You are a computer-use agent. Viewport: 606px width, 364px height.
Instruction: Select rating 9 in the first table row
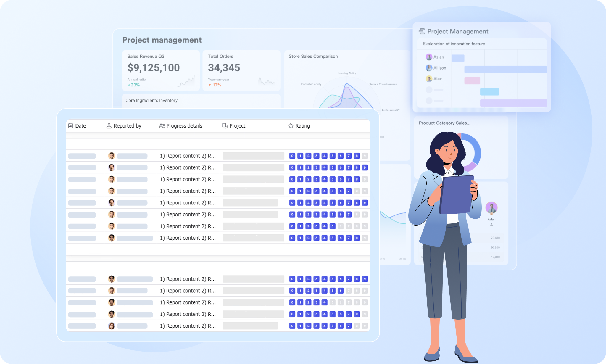coord(365,156)
